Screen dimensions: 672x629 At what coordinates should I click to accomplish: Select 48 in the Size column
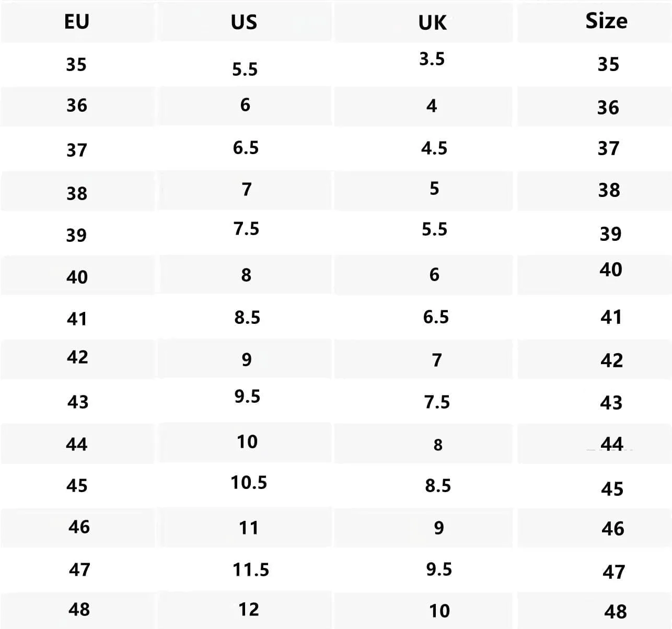click(615, 611)
